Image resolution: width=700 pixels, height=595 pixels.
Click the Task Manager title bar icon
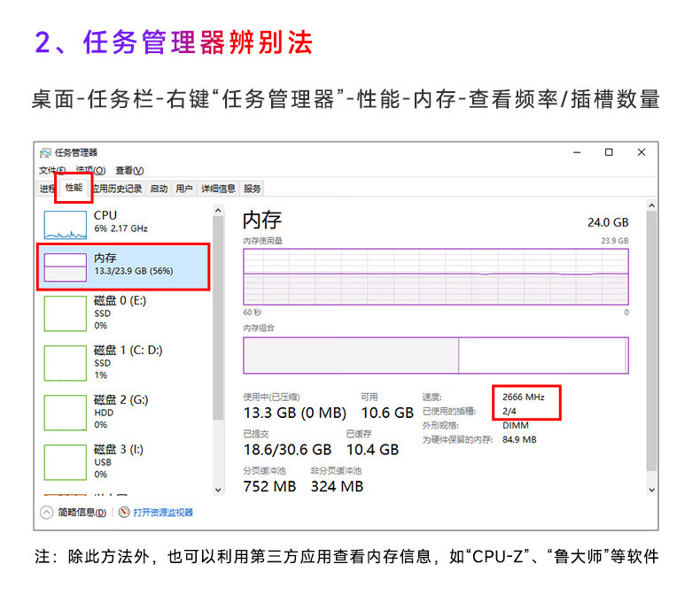[x=45, y=153]
